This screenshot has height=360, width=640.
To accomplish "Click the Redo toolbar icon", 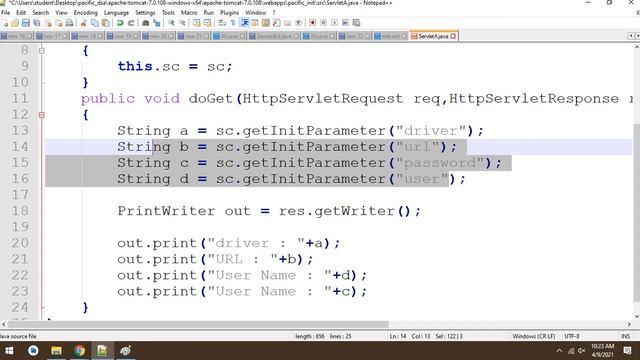I will [x=131, y=23].
